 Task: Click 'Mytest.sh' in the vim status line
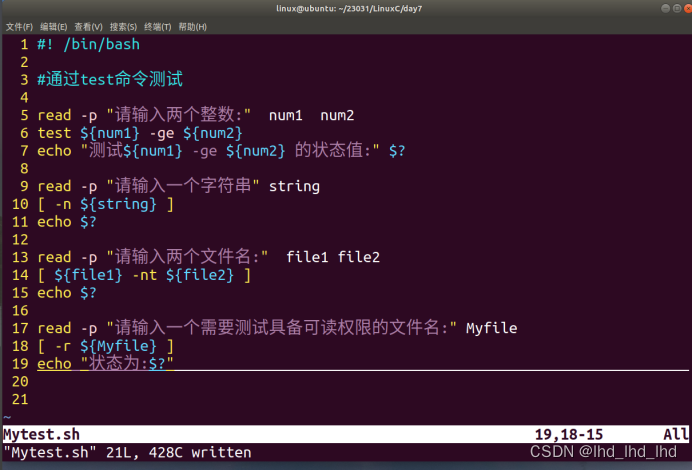tap(42, 435)
